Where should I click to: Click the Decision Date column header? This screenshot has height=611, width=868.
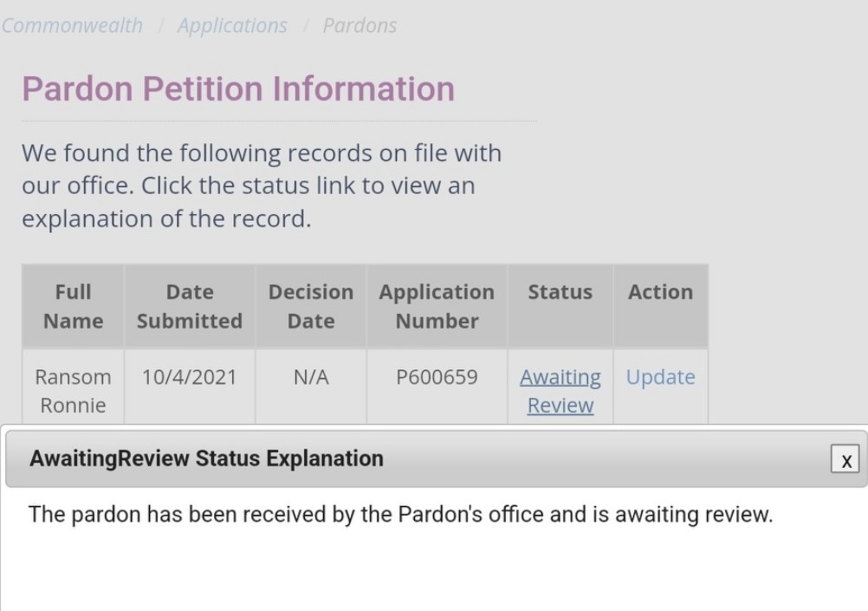(310, 306)
